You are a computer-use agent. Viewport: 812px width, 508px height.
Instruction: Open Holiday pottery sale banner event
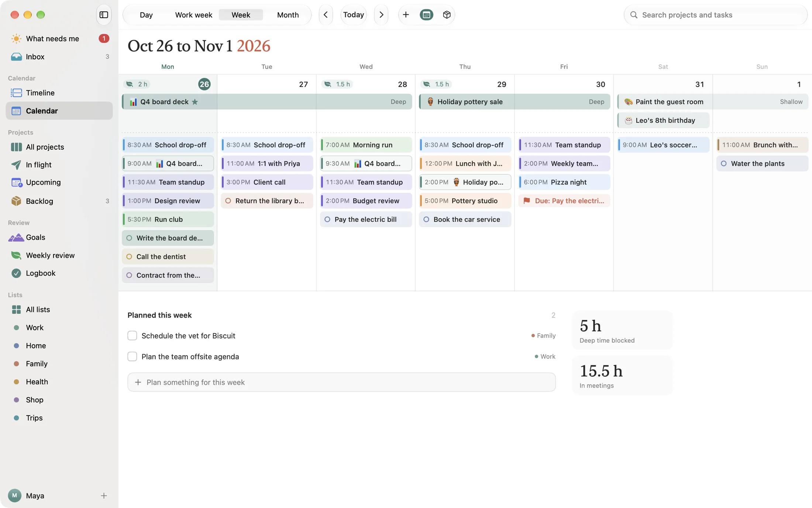tap(514, 102)
